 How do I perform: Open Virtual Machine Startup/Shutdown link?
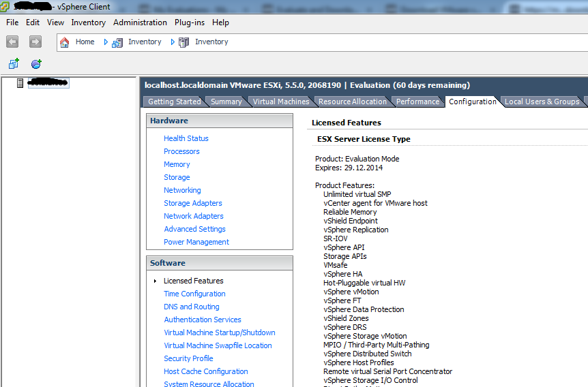(x=220, y=332)
